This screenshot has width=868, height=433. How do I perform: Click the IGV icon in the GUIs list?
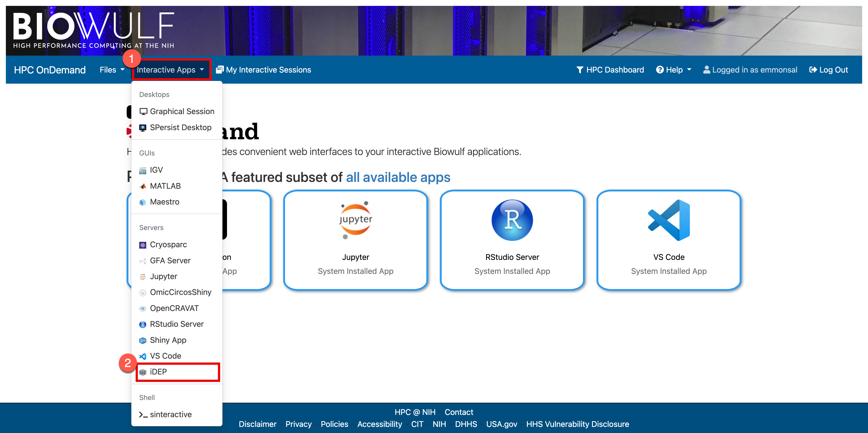(x=143, y=170)
